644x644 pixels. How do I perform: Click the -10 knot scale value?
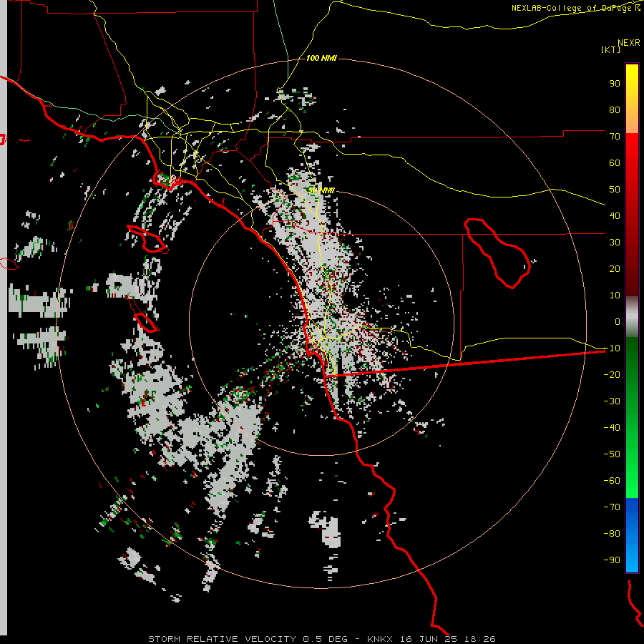click(612, 348)
